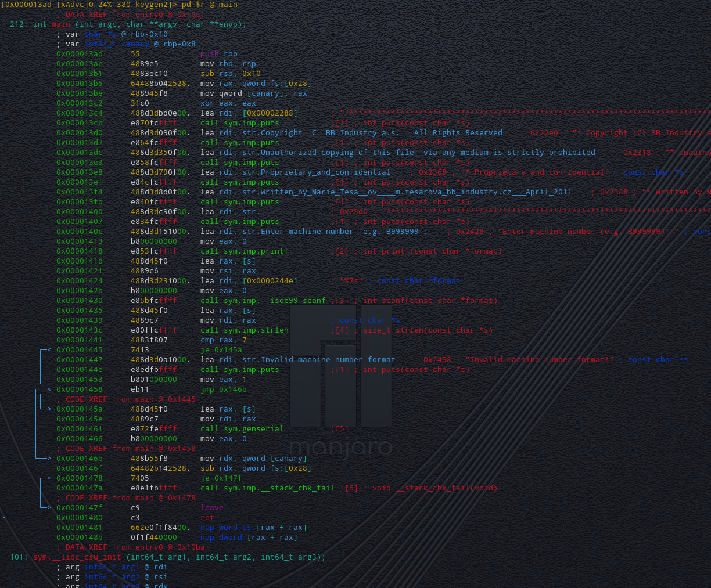
Task: Click the 'CODE XREF from main @ 0x1478' comment
Action: pos(126,498)
